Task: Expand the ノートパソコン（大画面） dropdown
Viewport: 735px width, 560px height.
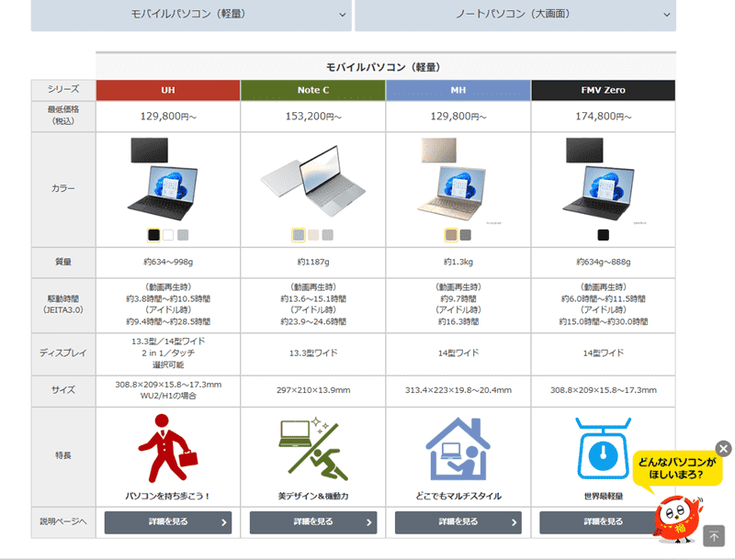Action: pos(515,15)
